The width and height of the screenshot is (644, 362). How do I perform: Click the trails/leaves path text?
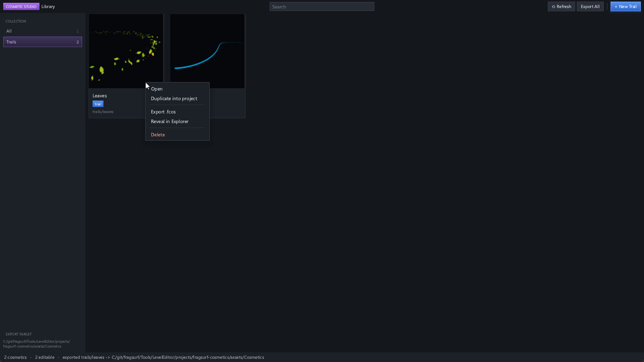pyautogui.click(x=103, y=112)
